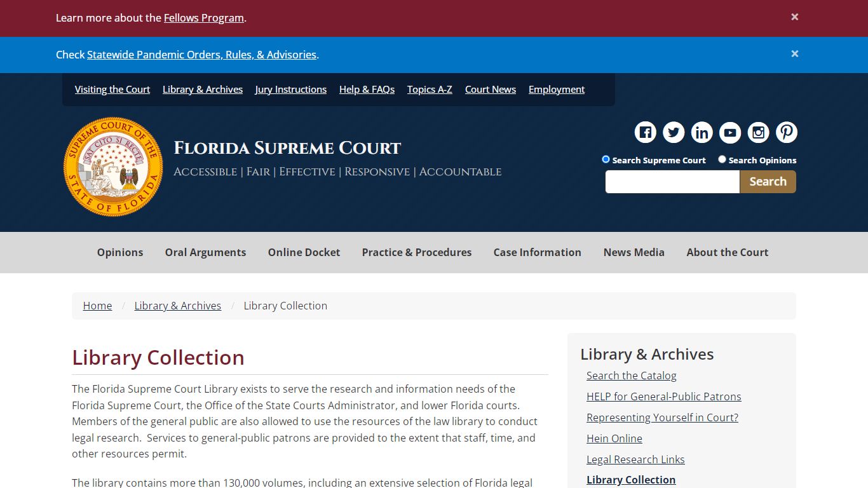Open the About the Court main menu
Screen dimensions: 868x488
click(x=728, y=252)
